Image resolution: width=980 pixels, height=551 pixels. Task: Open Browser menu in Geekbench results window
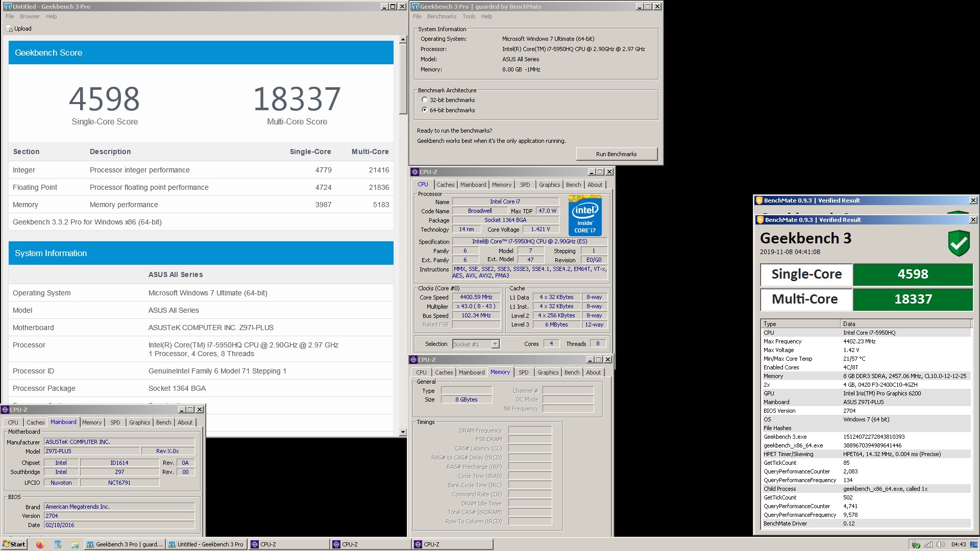(30, 17)
